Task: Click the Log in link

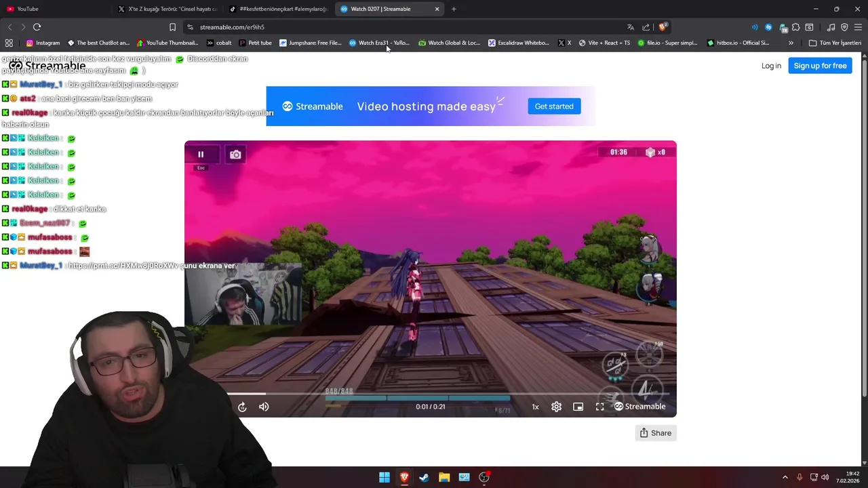Action: tap(771, 66)
